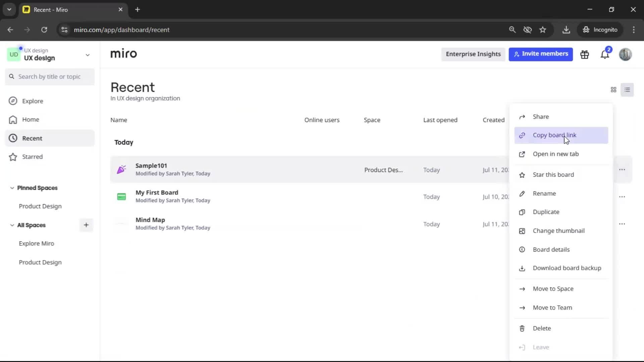This screenshot has height=362, width=644.
Task: Open the gift rewards icon
Action: tap(585, 54)
